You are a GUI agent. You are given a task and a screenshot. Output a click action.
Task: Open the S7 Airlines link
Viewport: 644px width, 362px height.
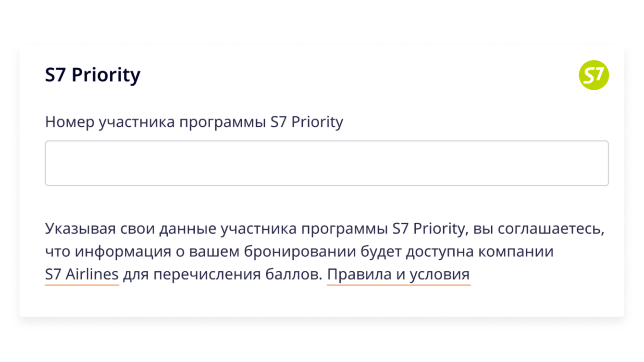82,275
